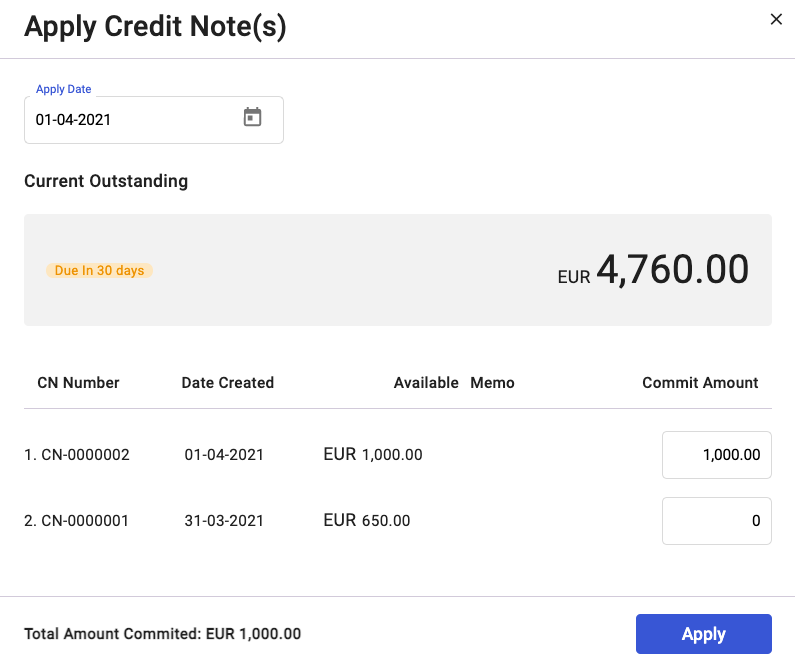Close the Apply Credit Note(s) dialog

(776, 19)
